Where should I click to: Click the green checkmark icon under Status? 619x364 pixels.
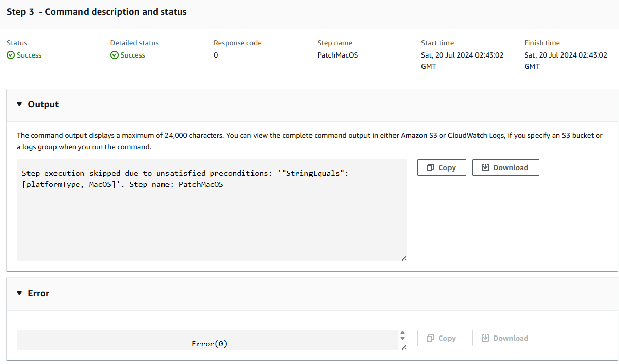[x=11, y=55]
